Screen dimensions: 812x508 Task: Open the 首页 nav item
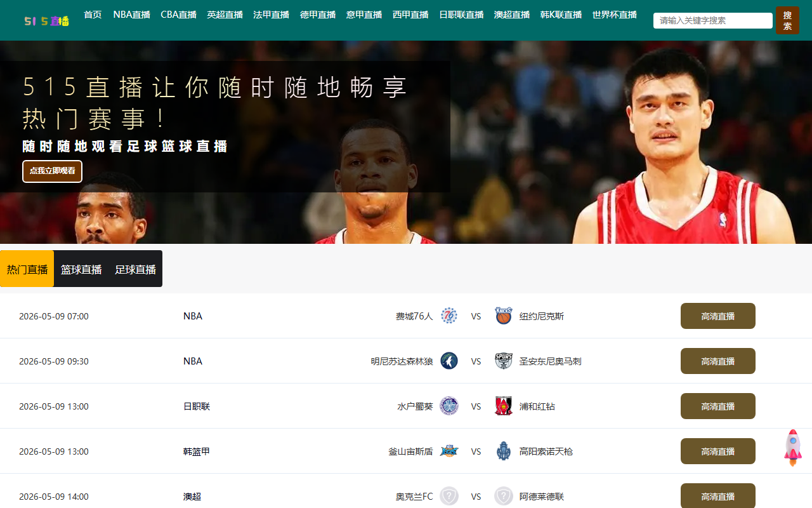click(93, 15)
